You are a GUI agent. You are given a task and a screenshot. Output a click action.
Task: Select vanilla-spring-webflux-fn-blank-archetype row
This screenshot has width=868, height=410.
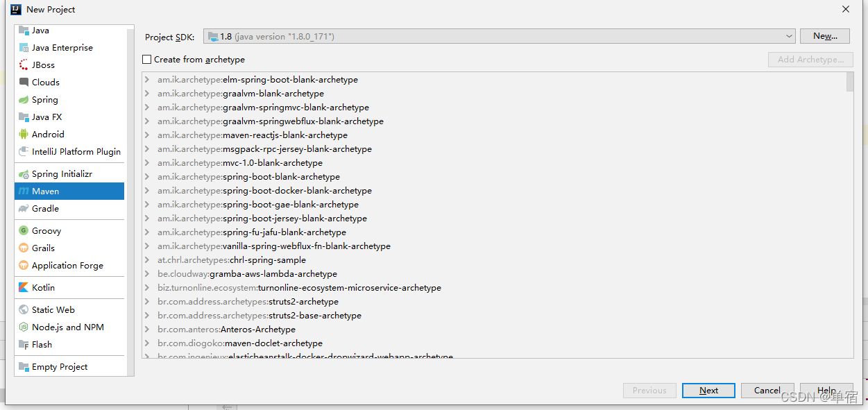click(x=494, y=246)
